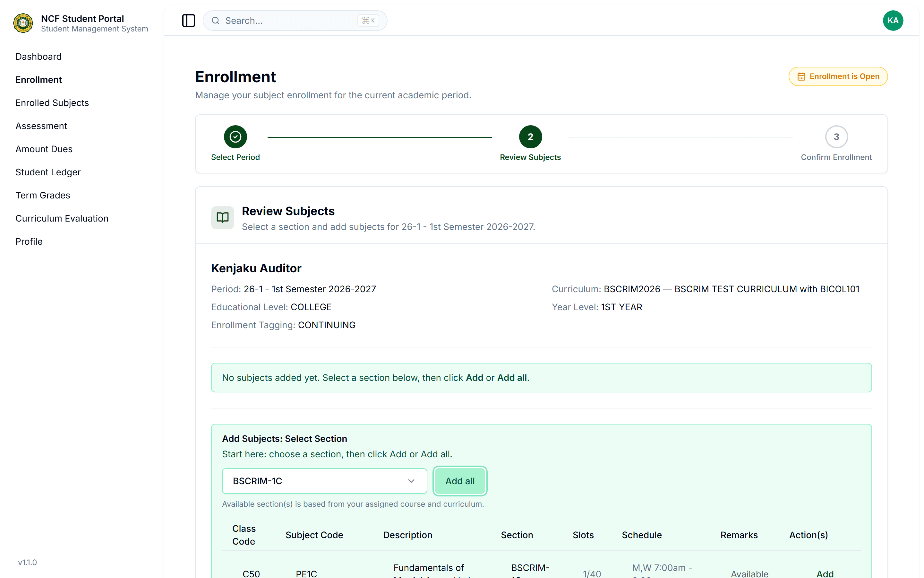Viewport: 924px width, 578px height.
Task: Click the Select Period checkmark step
Action: pos(235,137)
